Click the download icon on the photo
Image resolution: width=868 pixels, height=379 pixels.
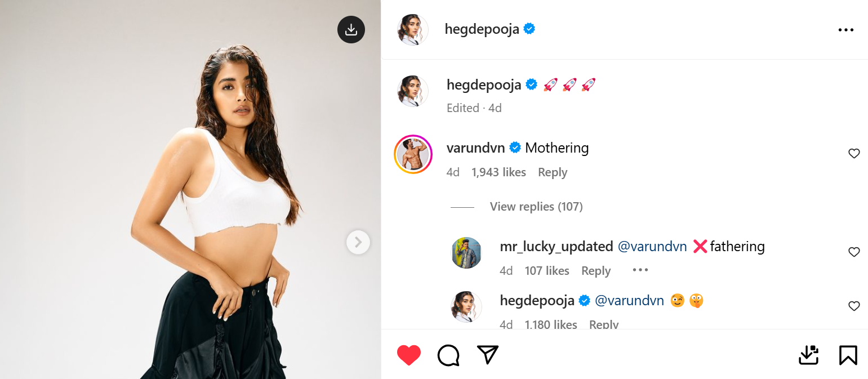351,29
